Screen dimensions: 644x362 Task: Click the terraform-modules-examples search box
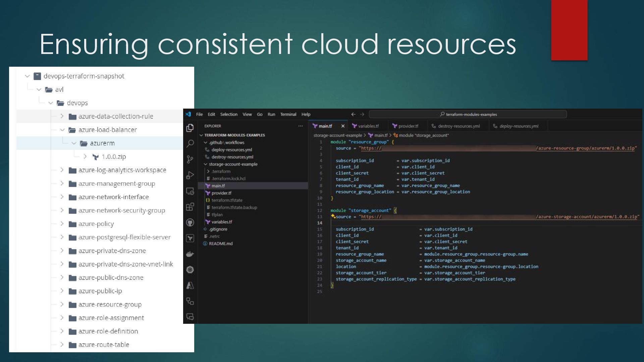pyautogui.click(x=468, y=114)
